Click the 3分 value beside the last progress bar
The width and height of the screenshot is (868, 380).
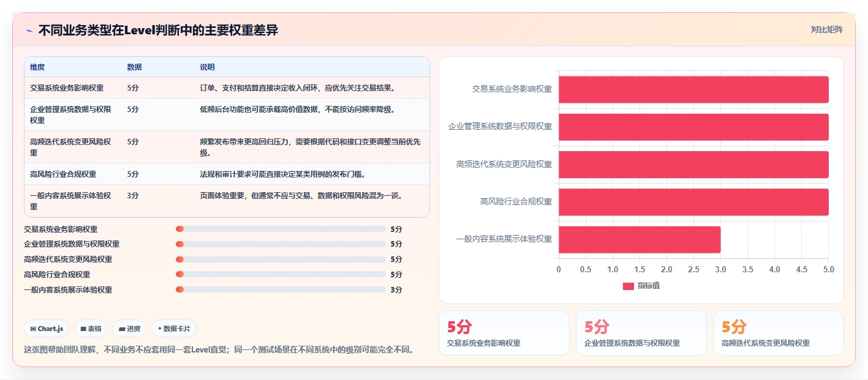point(396,290)
